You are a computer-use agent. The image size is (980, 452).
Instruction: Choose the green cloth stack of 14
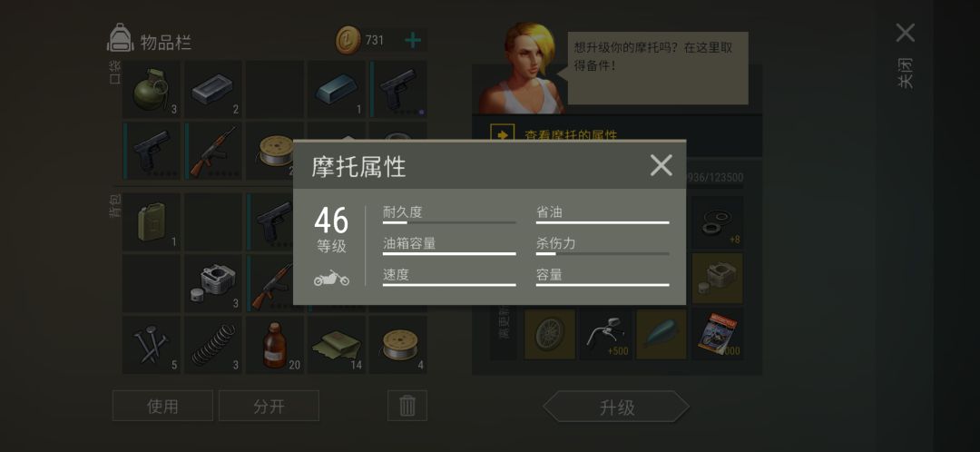tap(337, 345)
